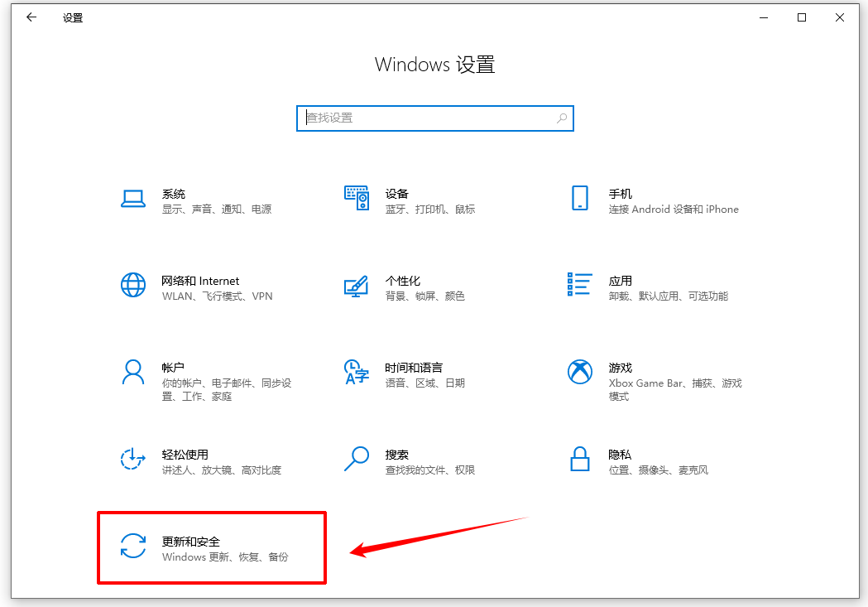Screen dimensions: 868x607
Task: Click description 语音、区域、日期
Action: click(424, 383)
